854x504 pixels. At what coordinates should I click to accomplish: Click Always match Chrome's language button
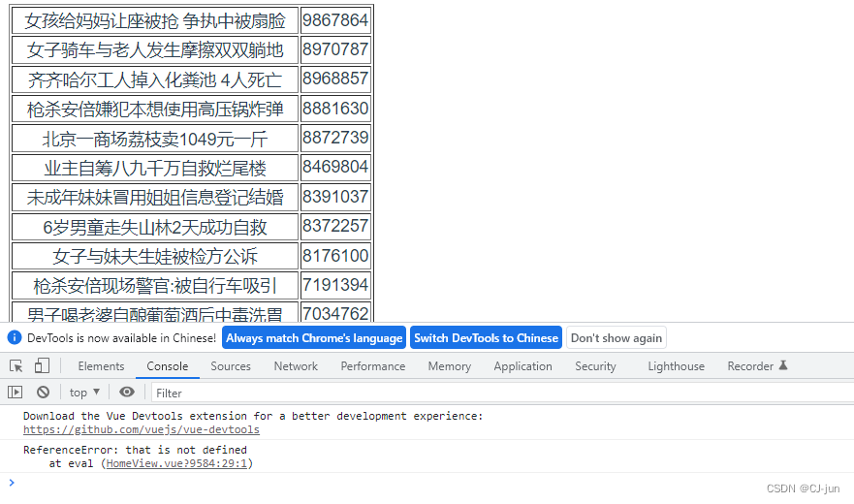[314, 338]
